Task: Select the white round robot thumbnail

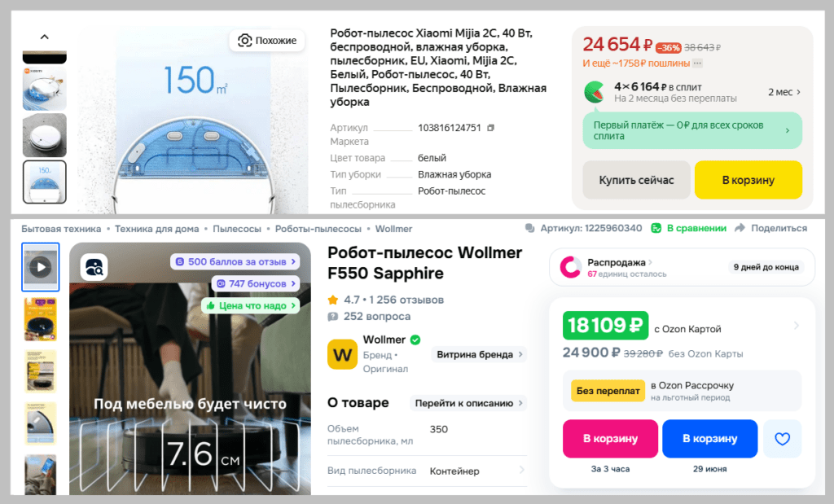Action: [x=45, y=134]
